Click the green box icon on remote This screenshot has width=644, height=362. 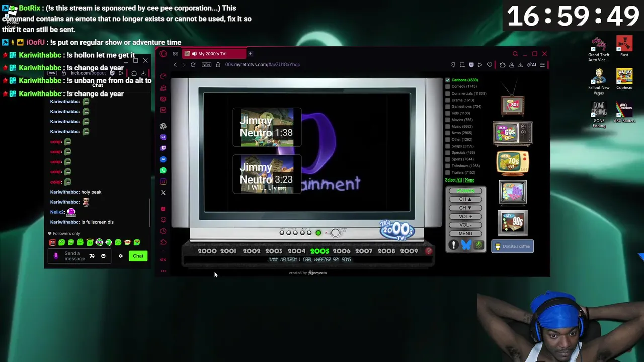478,245
